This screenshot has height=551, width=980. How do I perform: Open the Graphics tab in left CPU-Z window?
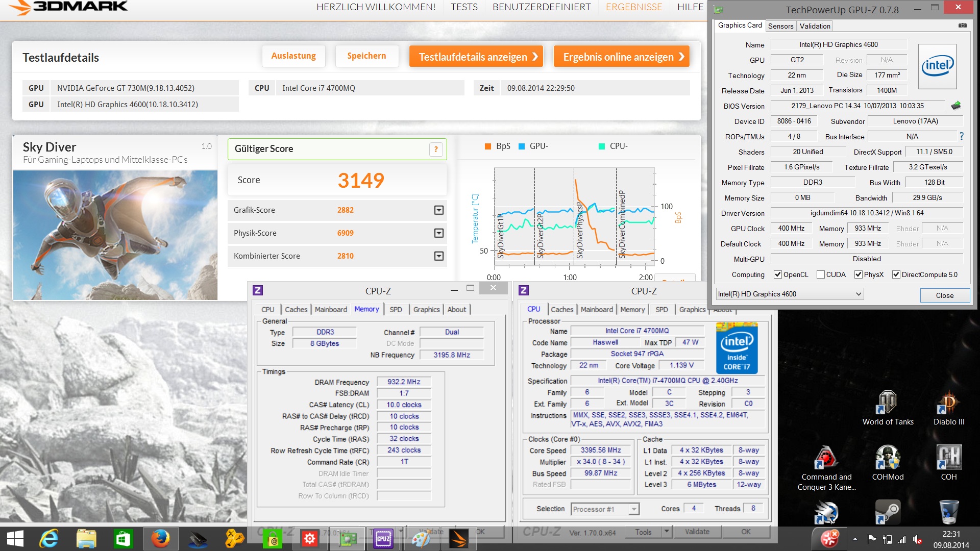point(426,309)
